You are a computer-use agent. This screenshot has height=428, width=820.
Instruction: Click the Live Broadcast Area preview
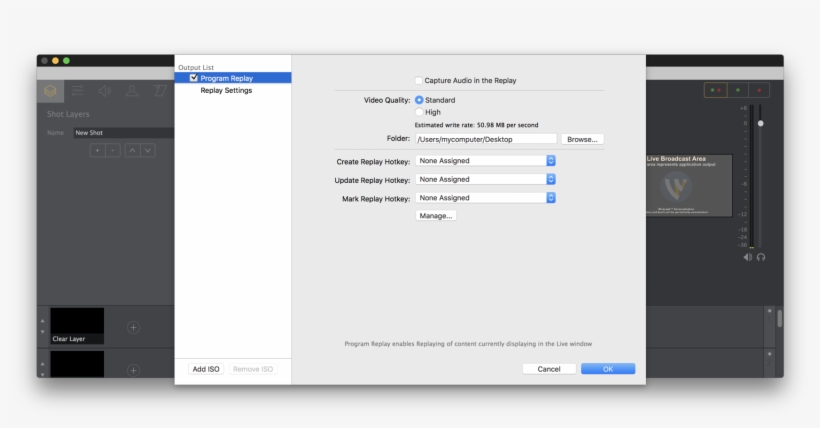(689, 185)
